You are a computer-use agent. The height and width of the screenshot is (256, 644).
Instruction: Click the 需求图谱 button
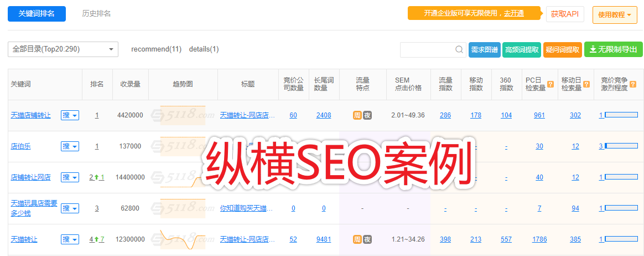[x=485, y=50]
